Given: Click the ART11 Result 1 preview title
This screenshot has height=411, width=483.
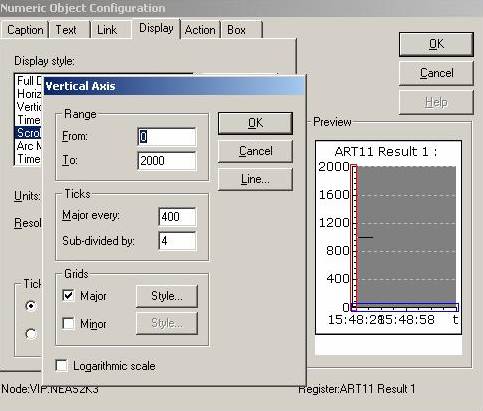Looking at the screenshot, I should coord(385,152).
